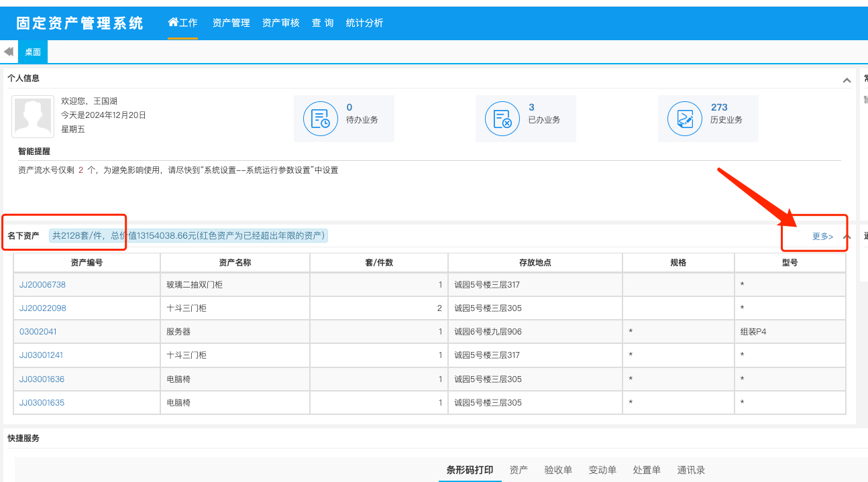Click the completed tasks (已办业务) icon

502,119
